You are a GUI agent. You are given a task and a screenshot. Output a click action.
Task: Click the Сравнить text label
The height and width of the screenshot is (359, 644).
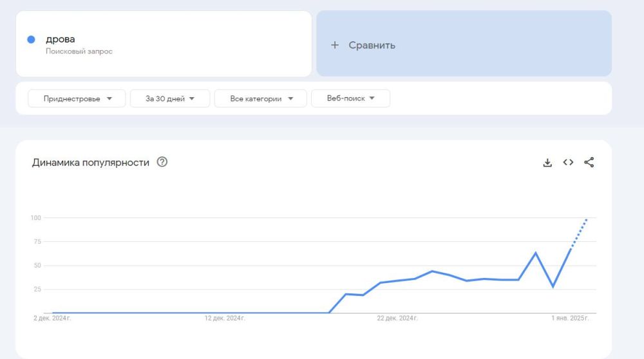(x=372, y=45)
